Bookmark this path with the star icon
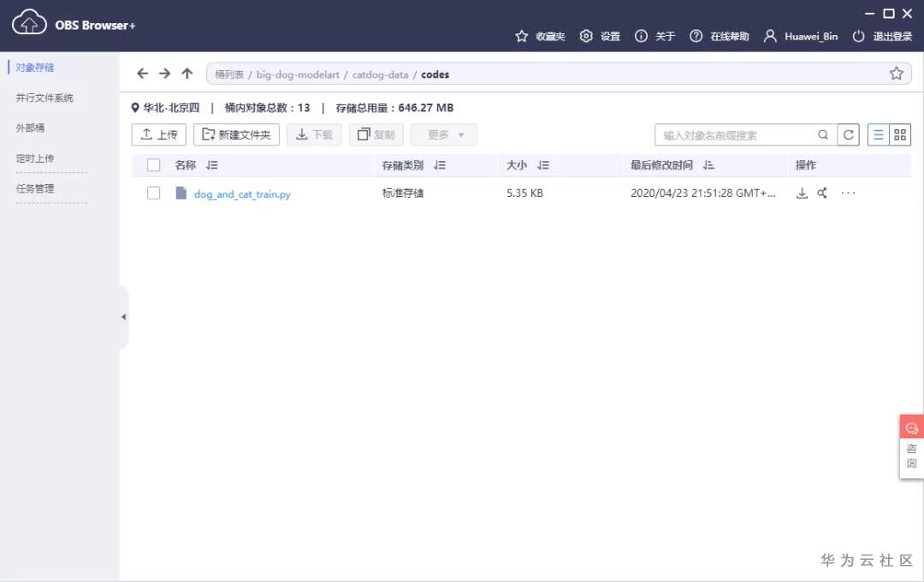 [x=897, y=73]
